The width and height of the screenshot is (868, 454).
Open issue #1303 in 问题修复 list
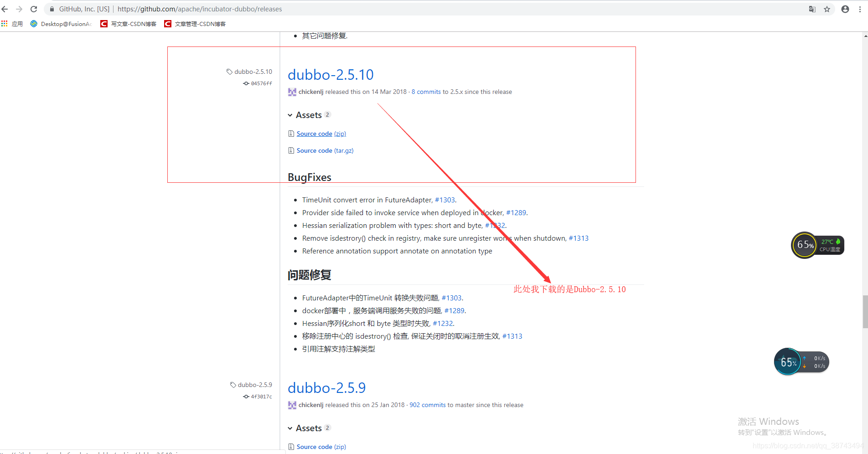click(x=451, y=298)
